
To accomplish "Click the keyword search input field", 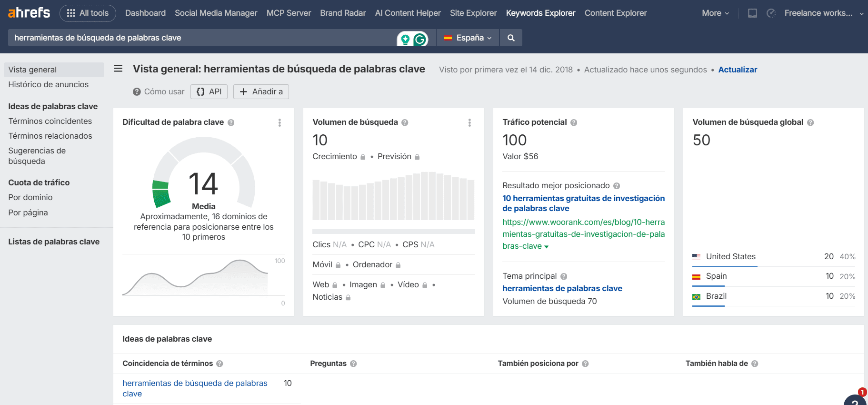I will tap(200, 38).
